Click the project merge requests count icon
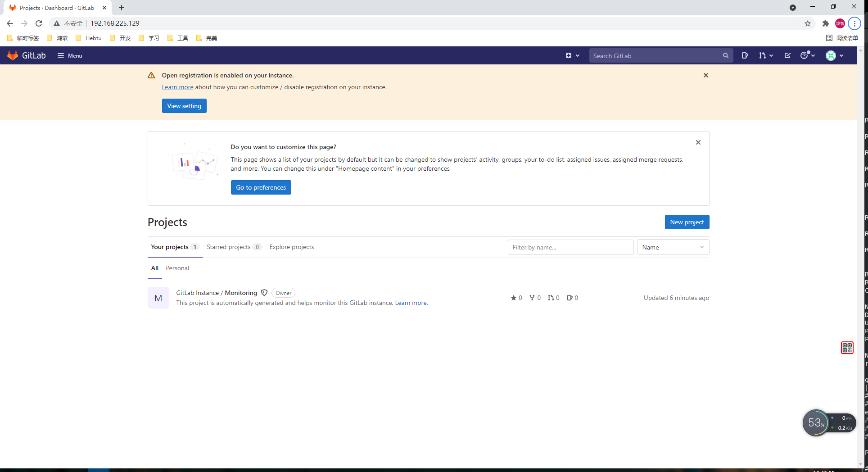Viewport: 868px width, 472px height. [551, 298]
